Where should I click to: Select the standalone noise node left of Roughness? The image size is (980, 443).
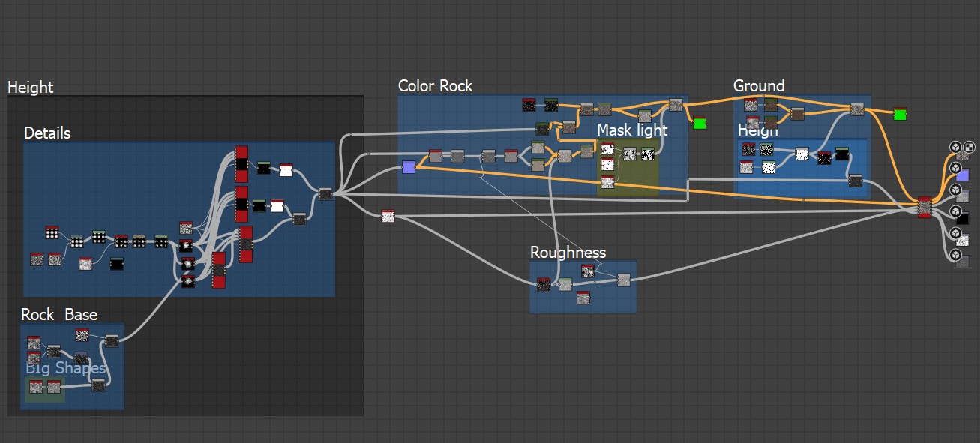pyautogui.click(x=388, y=217)
